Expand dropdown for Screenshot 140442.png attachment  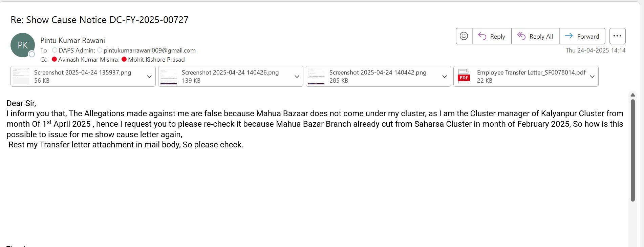tap(445, 77)
